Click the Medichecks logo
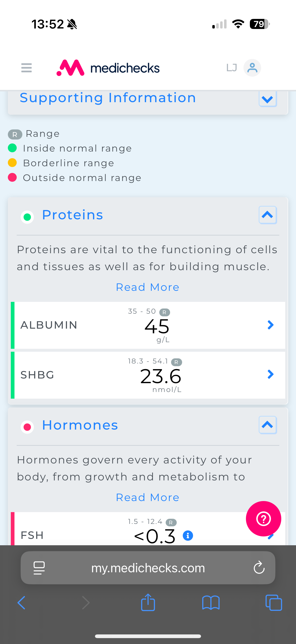Viewport: 296px width, 644px height. (x=108, y=68)
